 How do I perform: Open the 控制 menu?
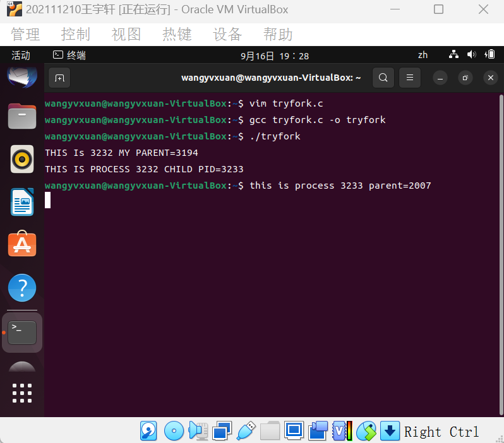76,34
